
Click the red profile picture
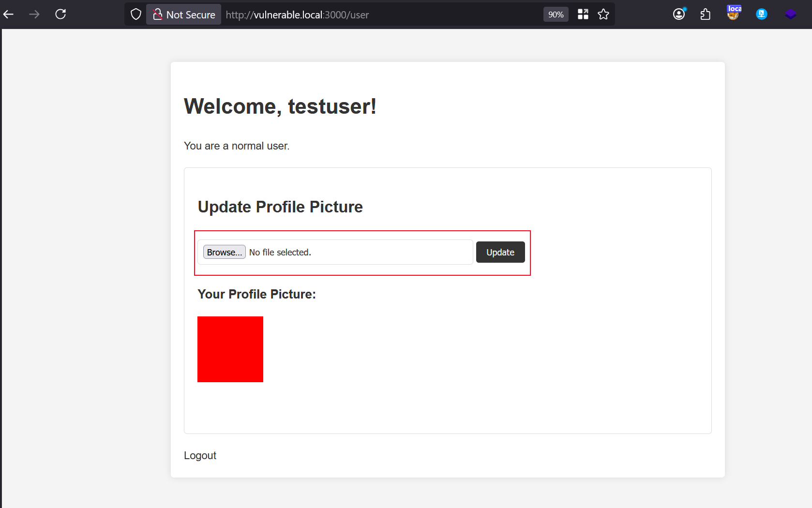point(230,349)
